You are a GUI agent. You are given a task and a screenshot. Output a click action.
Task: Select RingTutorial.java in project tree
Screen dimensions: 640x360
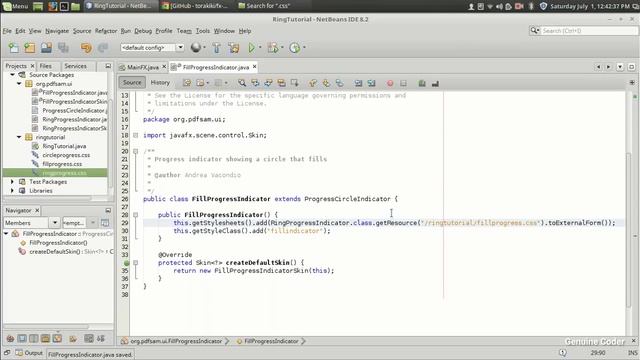[x=64, y=146]
